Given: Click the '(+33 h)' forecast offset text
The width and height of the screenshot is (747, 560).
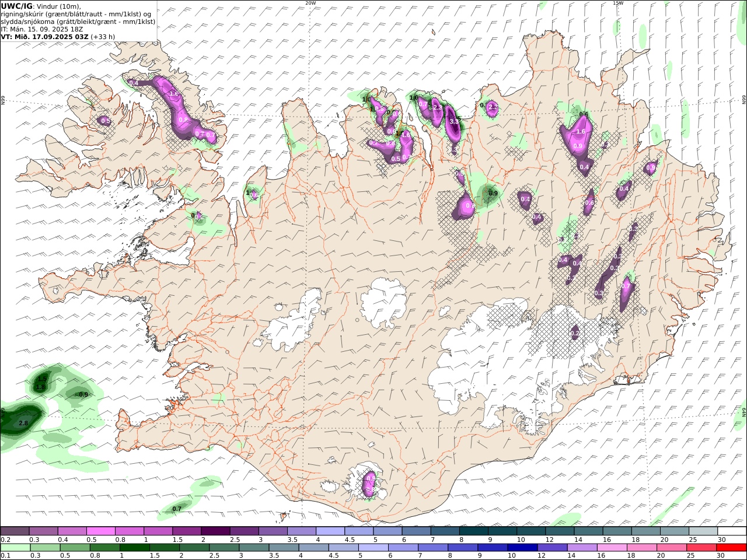Looking at the screenshot, I should (x=103, y=37).
